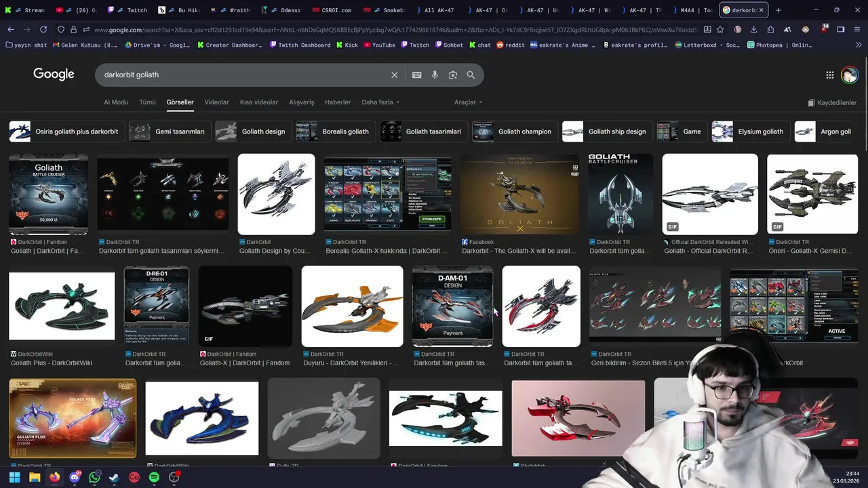Select the Borealis goliath filter chip
Screen dimensions: 868x488
point(336,131)
